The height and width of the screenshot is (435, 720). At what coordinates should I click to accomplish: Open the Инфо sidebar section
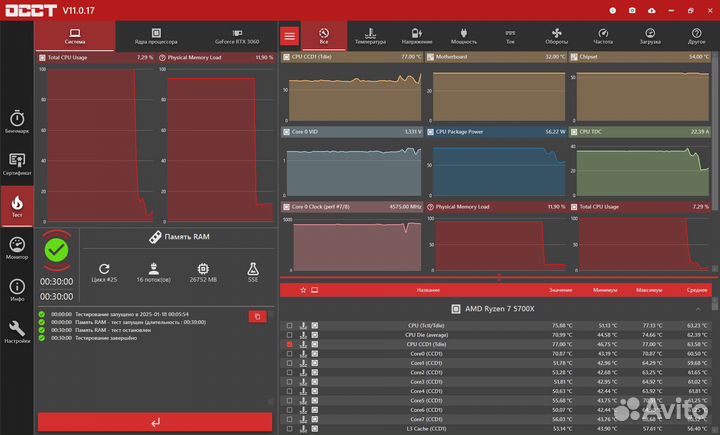click(x=17, y=290)
